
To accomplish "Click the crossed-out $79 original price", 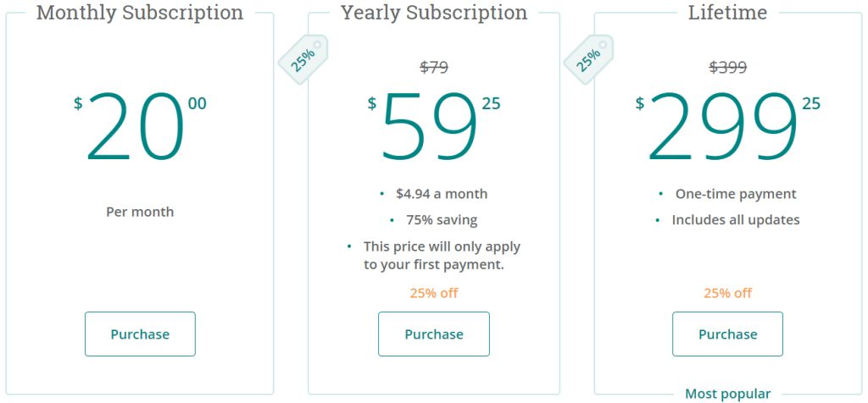I will click(434, 68).
